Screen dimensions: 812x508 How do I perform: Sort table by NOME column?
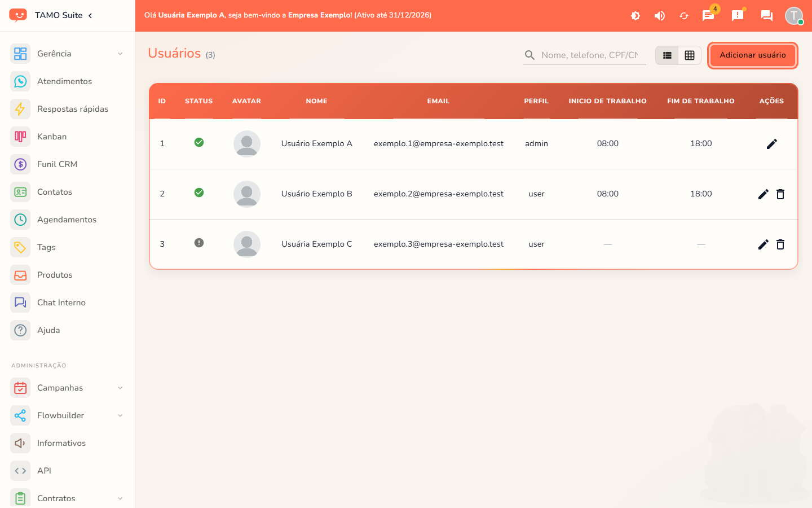tap(317, 101)
